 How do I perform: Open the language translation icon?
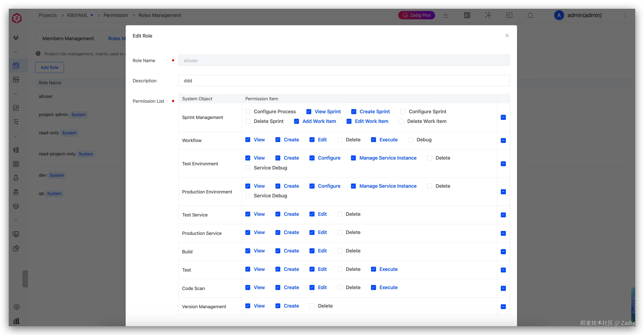(467, 15)
